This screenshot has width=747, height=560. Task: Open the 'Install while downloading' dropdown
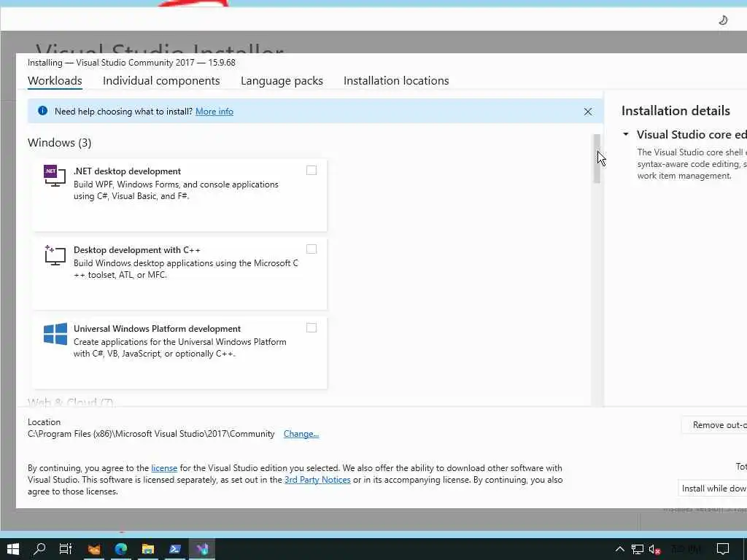pos(713,488)
